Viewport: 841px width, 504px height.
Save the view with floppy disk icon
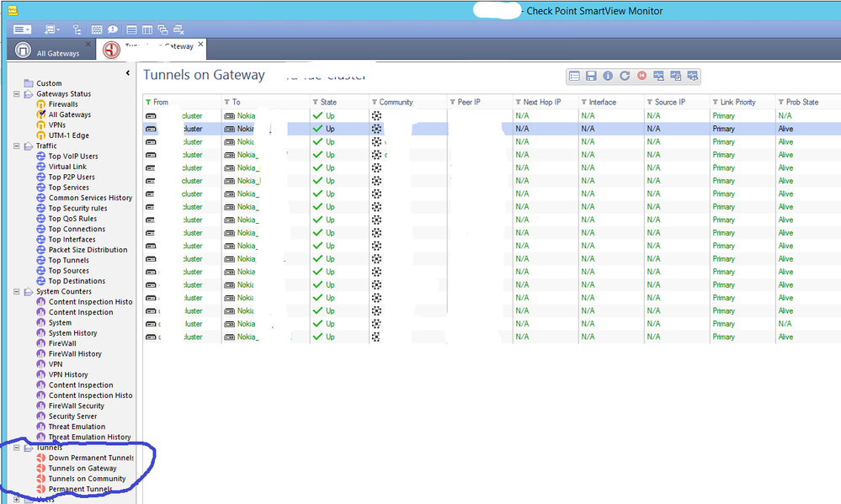click(x=591, y=76)
